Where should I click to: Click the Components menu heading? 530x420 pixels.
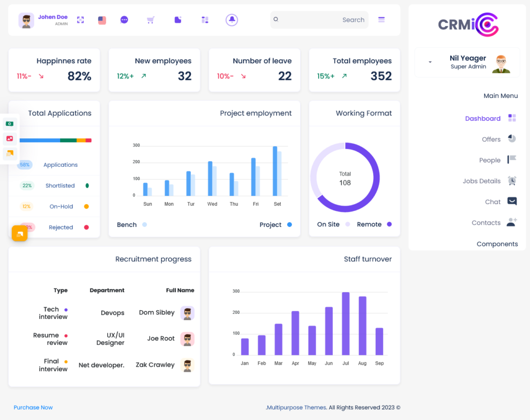[x=497, y=244]
